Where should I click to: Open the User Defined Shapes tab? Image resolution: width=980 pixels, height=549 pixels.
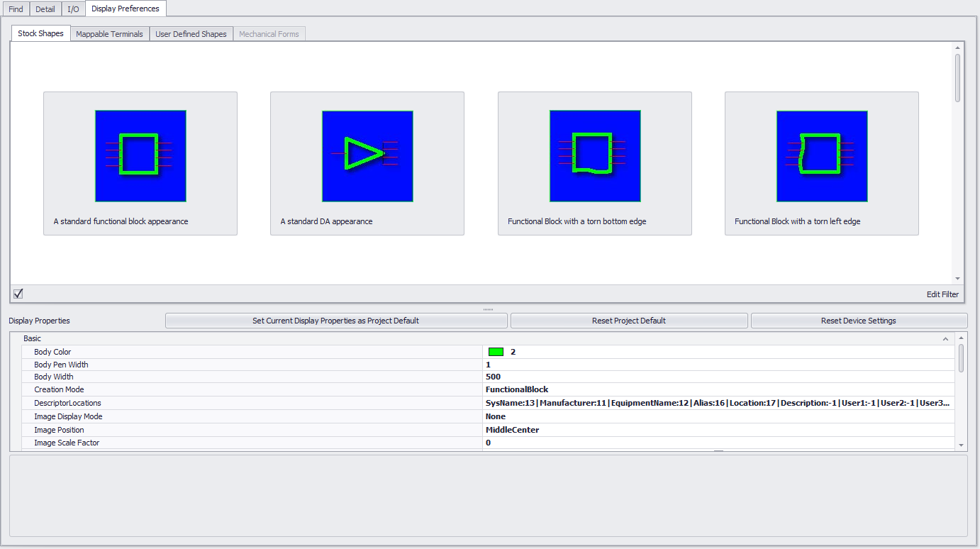point(191,34)
